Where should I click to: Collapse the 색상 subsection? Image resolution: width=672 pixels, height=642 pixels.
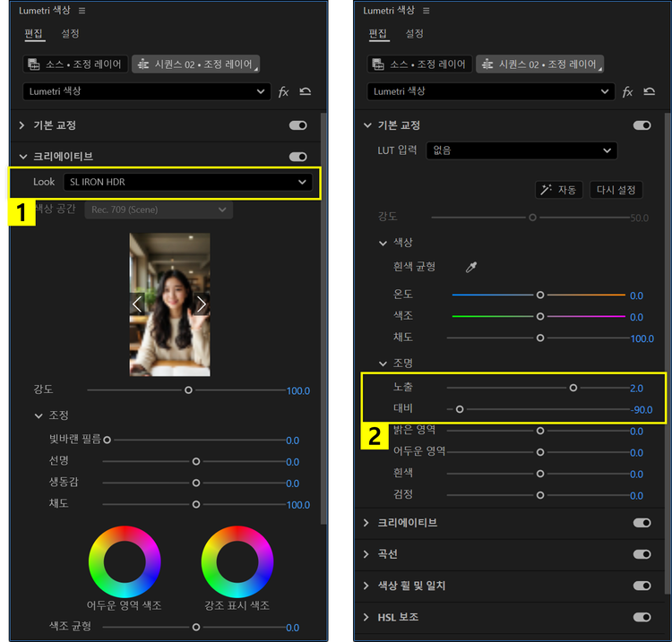pyautogui.click(x=383, y=244)
